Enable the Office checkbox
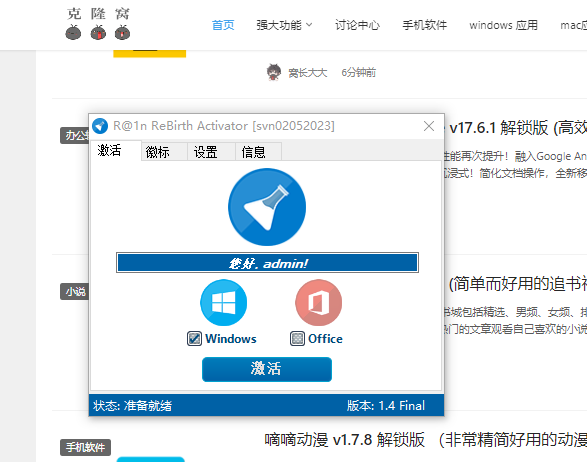Image resolution: width=587 pixels, height=462 pixels. tap(297, 338)
